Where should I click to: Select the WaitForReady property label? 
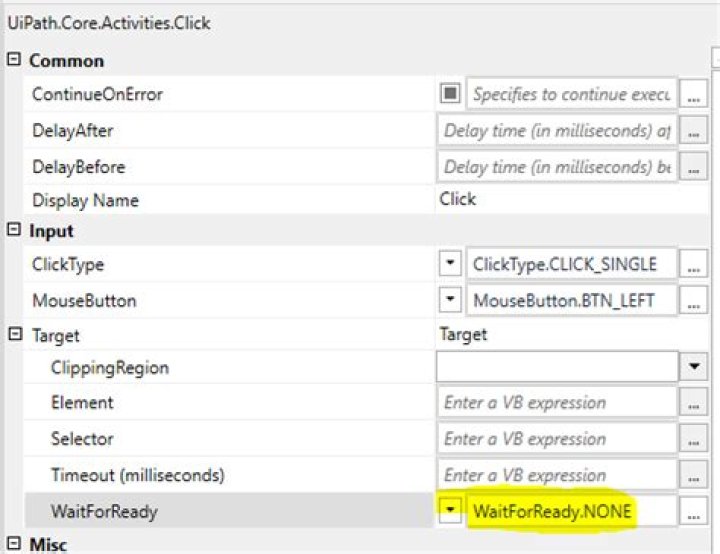tap(104, 511)
